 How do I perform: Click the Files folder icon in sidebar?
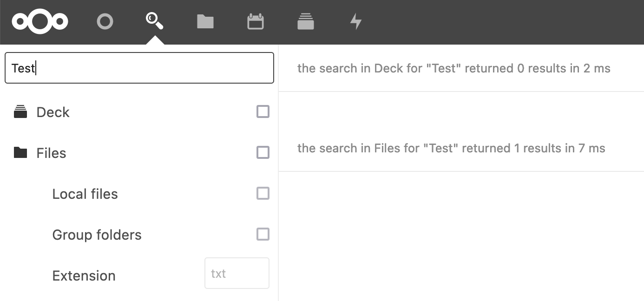20,152
